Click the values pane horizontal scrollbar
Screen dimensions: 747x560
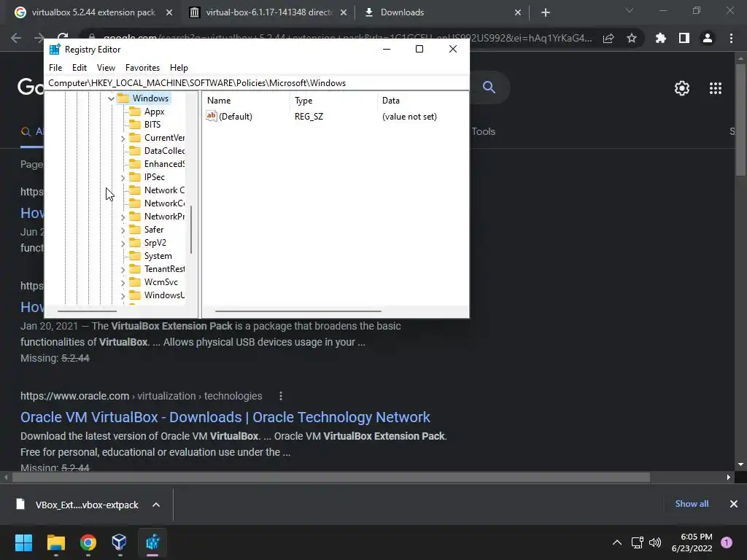pyautogui.click(x=298, y=311)
